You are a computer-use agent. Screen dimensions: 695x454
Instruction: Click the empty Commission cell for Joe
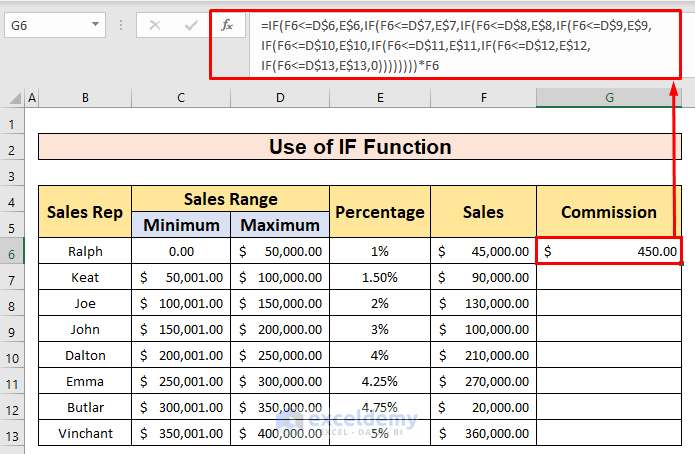[608, 304]
